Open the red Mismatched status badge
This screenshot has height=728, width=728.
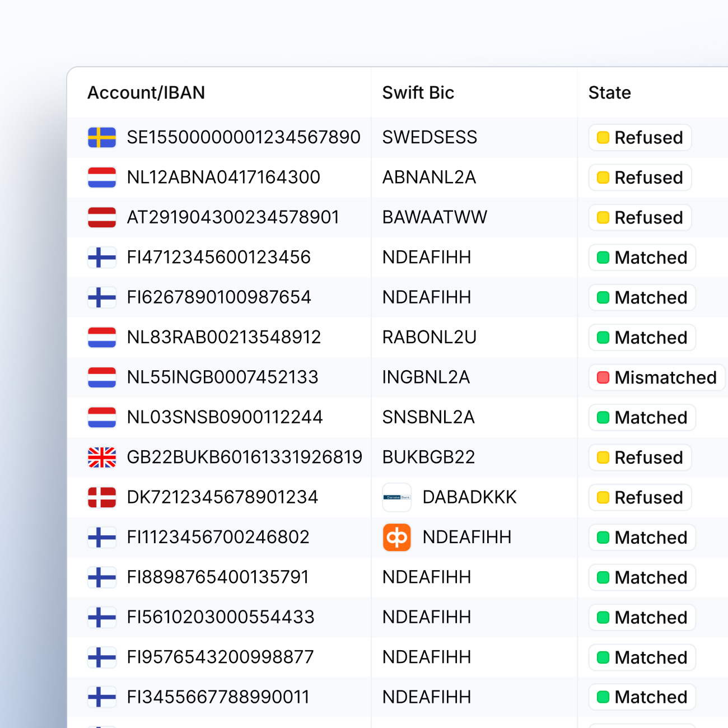tap(656, 377)
